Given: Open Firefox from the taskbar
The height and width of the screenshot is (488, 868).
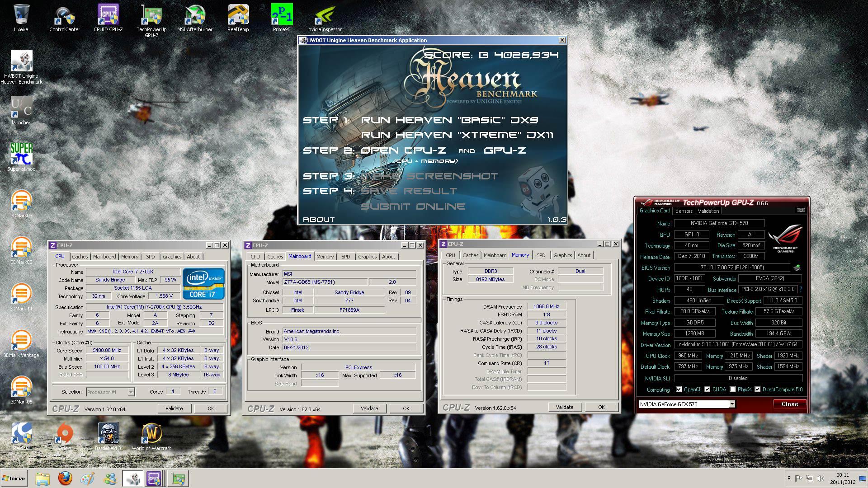Looking at the screenshot, I should click(65, 478).
